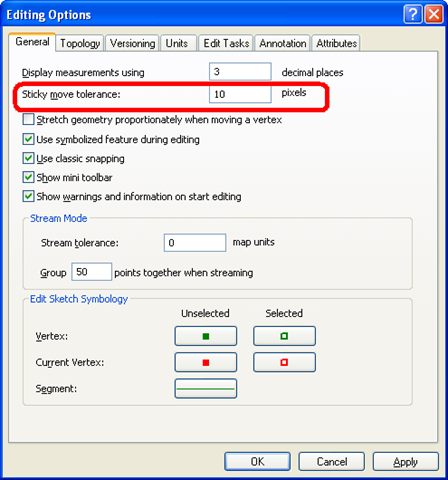Toggle Use classic snapping checkbox
The height and width of the screenshot is (480, 448).
point(28,158)
